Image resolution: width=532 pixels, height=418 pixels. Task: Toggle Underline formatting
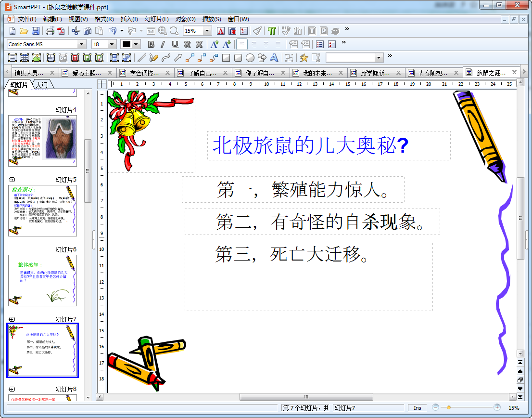pos(175,44)
